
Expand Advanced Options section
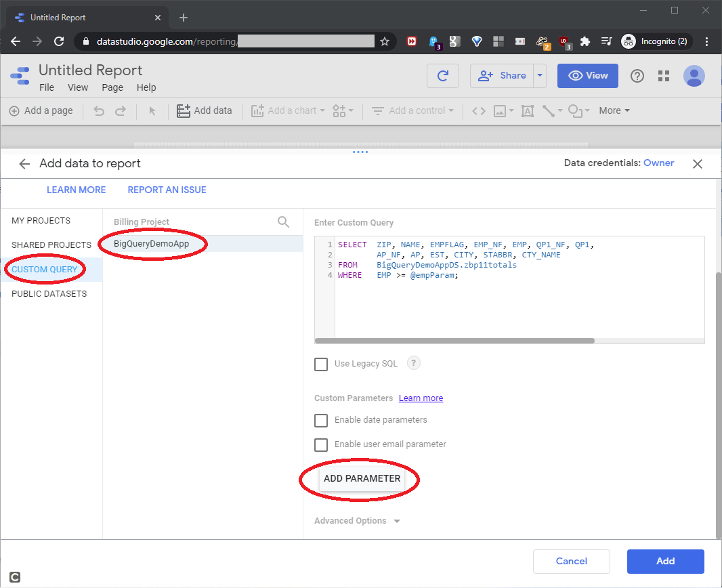pyautogui.click(x=357, y=521)
